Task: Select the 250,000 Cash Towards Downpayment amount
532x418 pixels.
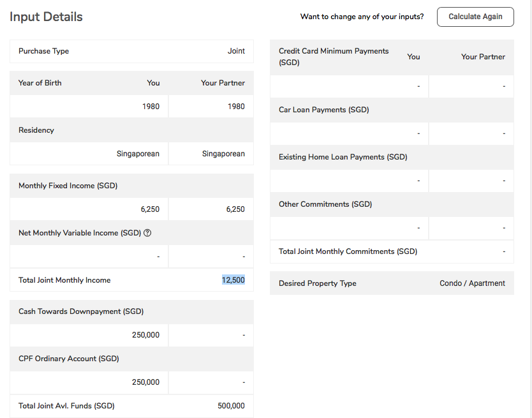Action: point(145,335)
